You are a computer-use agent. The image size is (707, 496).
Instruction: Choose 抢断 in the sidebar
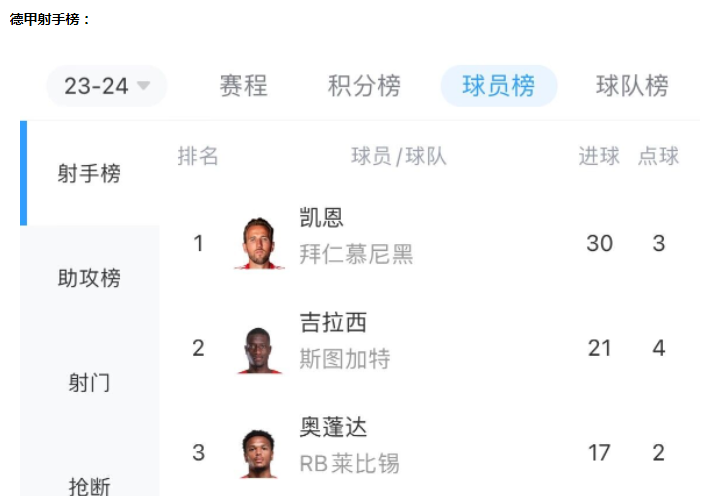pyautogui.click(x=89, y=486)
